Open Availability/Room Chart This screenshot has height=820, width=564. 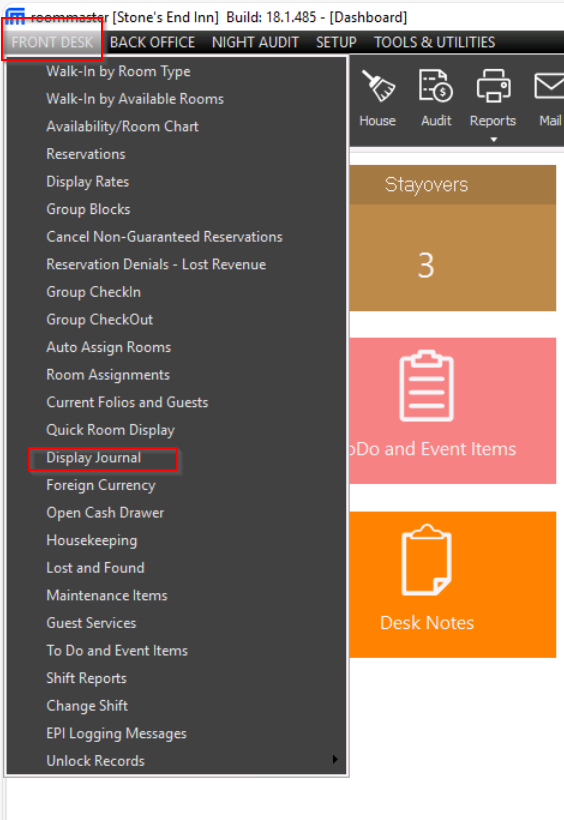click(x=122, y=127)
